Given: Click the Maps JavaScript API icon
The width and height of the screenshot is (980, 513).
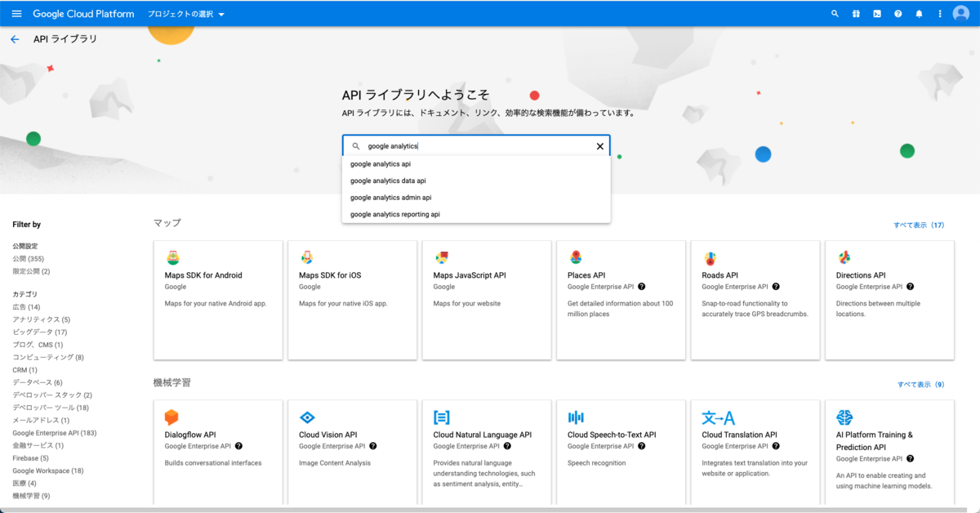Looking at the screenshot, I should 441,257.
